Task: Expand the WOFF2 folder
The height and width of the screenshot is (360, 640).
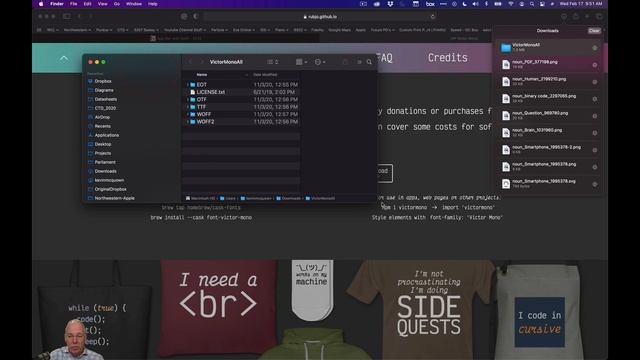Action: point(188,122)
